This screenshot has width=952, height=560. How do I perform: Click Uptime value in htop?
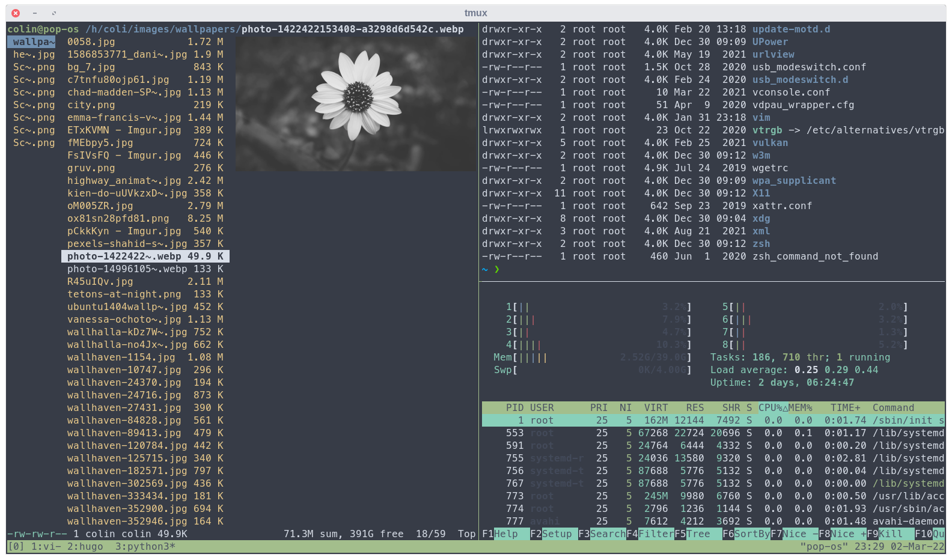[x=807, y=383]
